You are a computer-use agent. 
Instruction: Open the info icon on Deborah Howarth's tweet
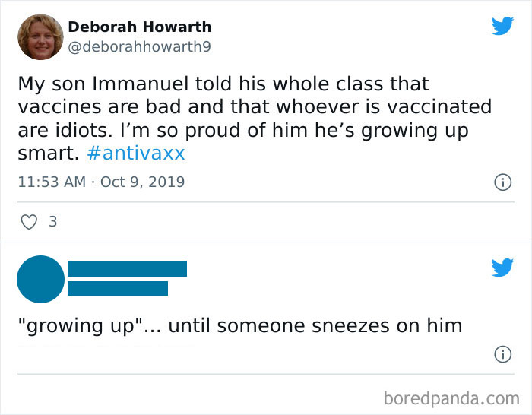coord(502,182)
